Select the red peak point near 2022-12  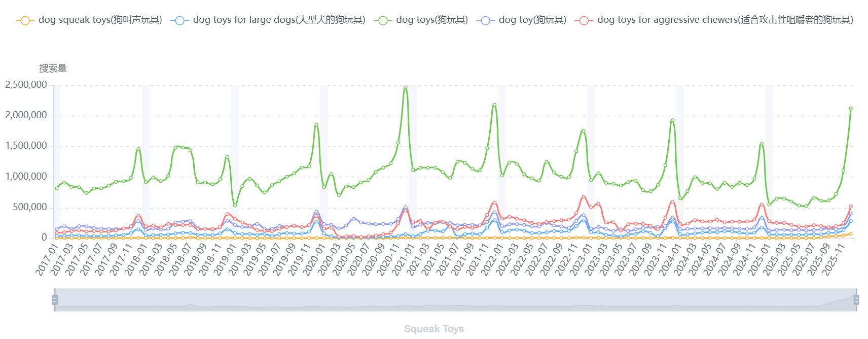click(x=584, y=196)
